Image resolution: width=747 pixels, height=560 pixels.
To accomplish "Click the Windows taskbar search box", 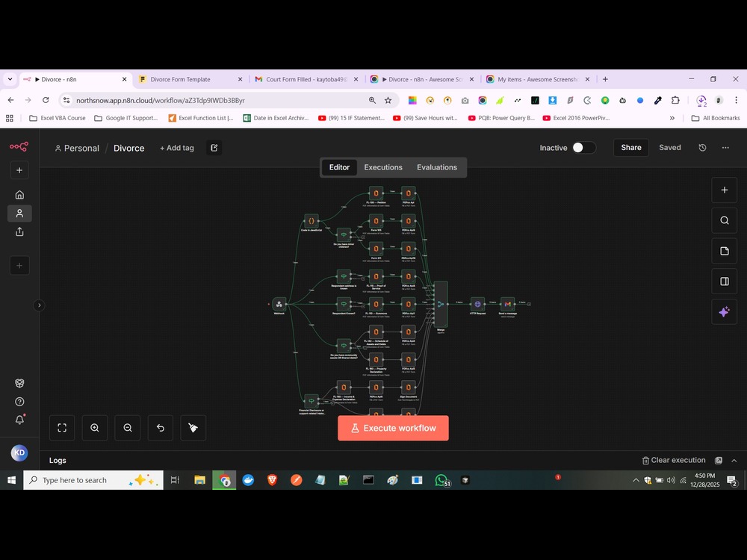I will [93, 480].
